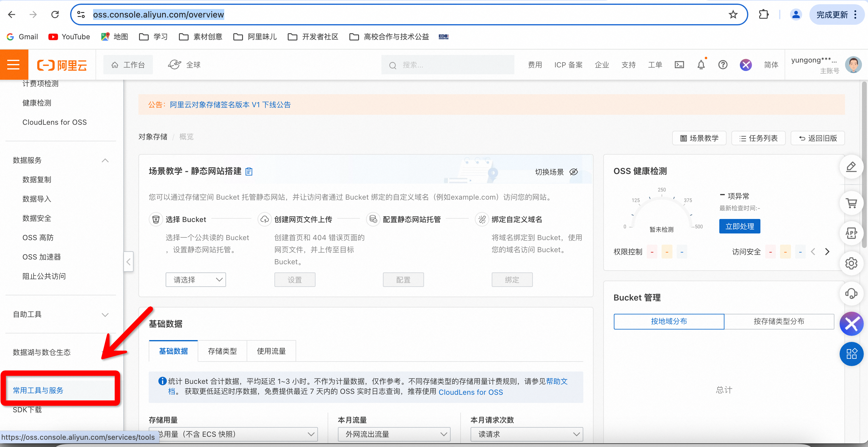
Task: Open the API floating icon
Action: 851,233
